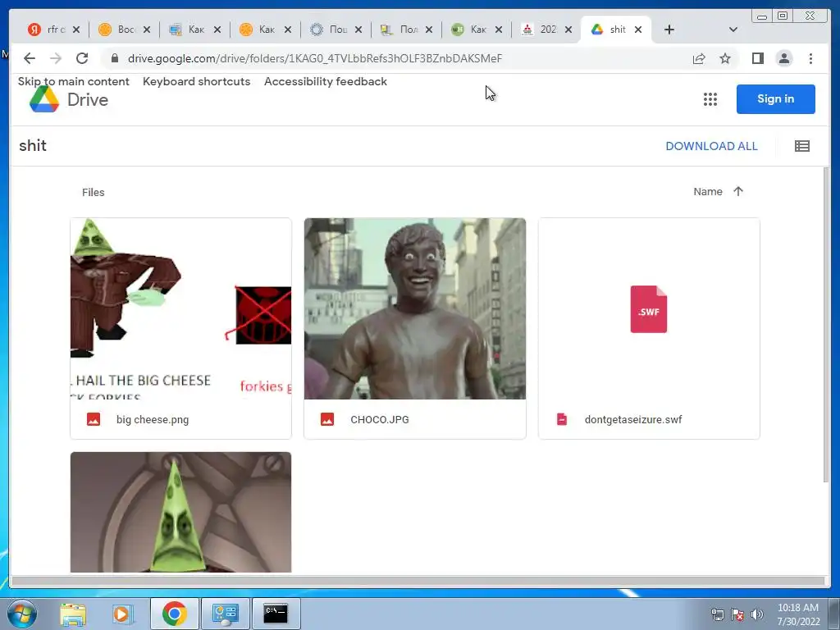Open Chrome three-dot menu
The image size is (840, 630).
(810, 58)
